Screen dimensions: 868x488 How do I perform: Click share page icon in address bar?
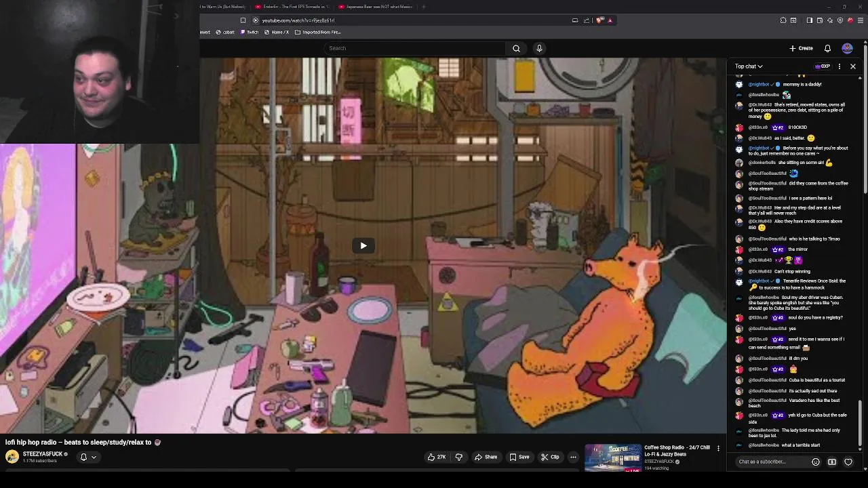(587, 20)
